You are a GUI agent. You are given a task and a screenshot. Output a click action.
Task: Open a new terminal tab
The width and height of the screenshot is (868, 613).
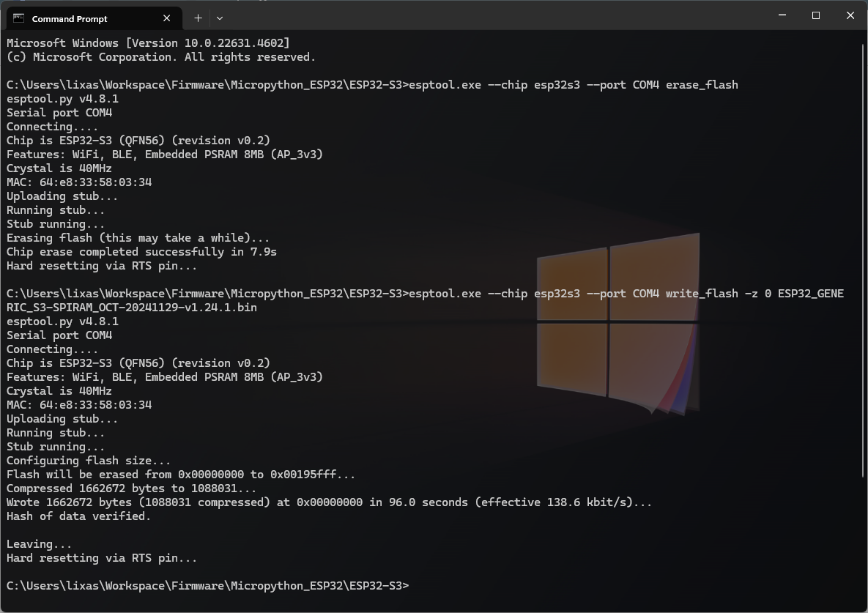(x=198, y=18)
